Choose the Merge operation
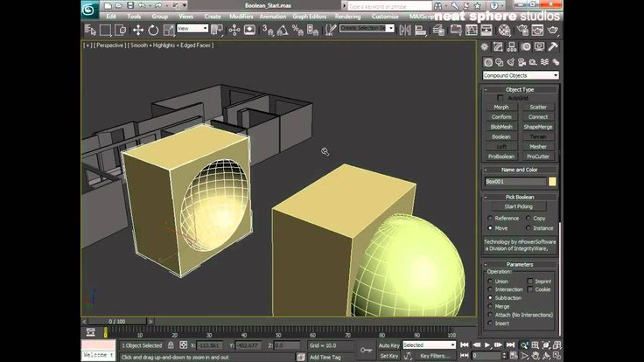 point(490,306)
